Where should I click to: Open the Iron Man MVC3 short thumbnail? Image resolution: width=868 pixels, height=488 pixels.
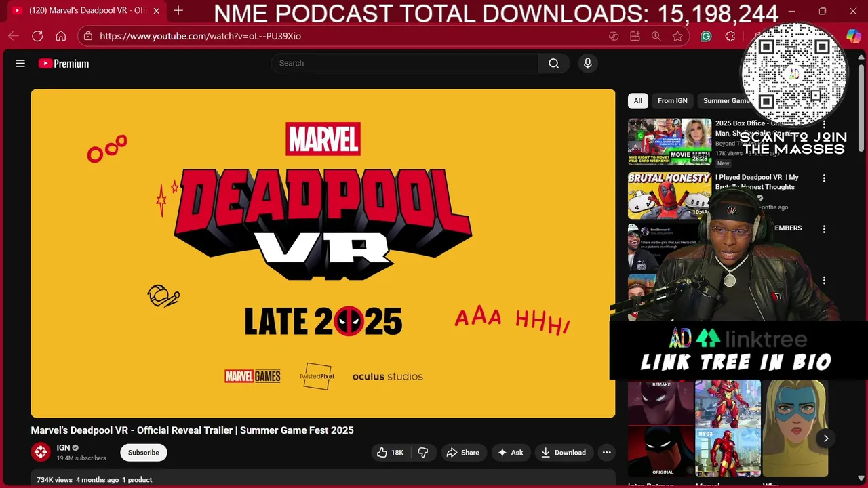coord(728,428)
